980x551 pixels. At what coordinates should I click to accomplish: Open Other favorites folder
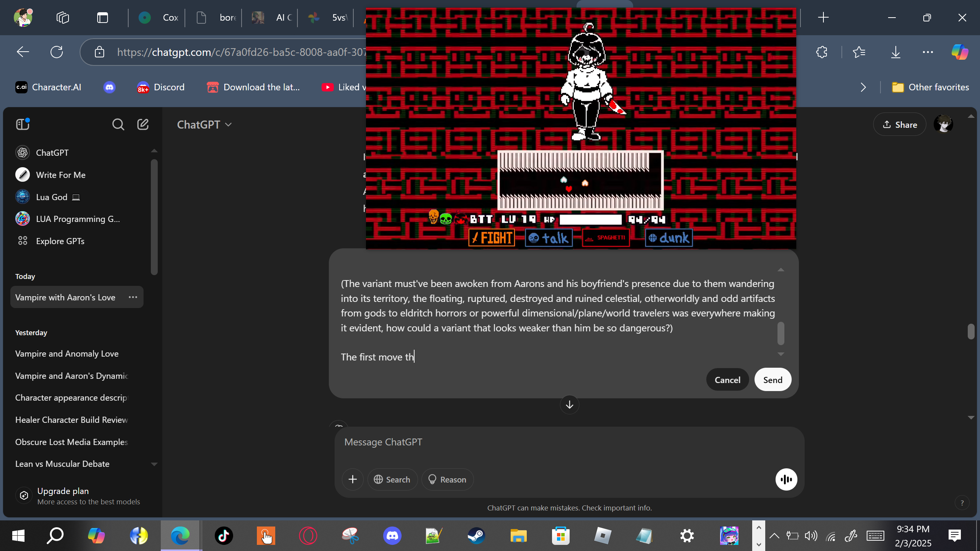coord(930,87)
